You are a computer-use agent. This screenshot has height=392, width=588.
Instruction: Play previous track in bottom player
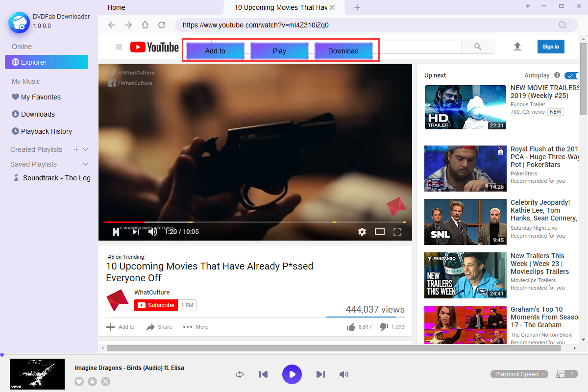click(263, 374)
